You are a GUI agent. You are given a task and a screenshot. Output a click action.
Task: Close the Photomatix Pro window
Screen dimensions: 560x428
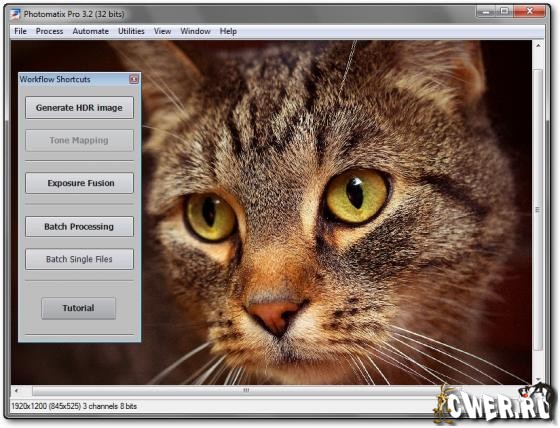coord(530,11)
